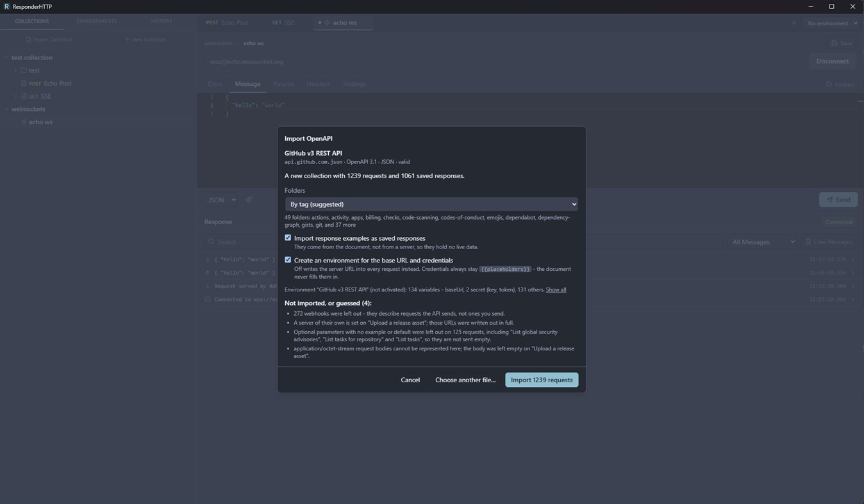The height and width of the screenshot is (504, 864).
Task: Click the Save disk icon
Action: coord(834,43)
